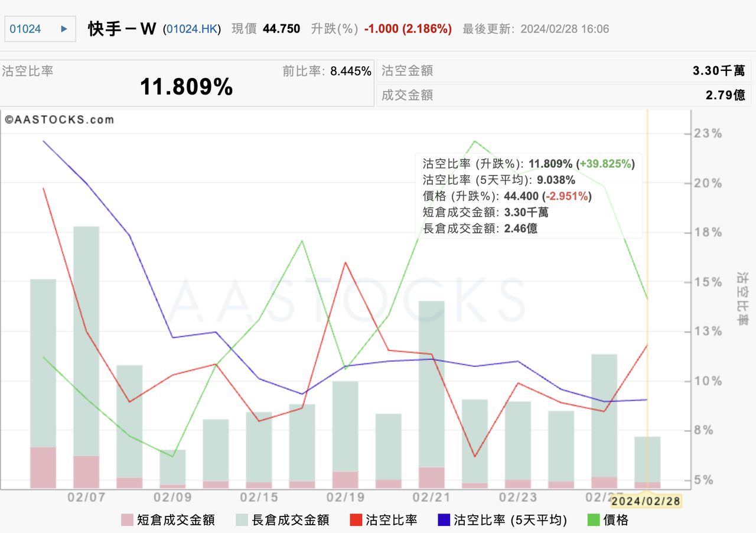Image resolution: width=756 pixels, height=533 pixels.
Task: Open the 01024.HK stock link
Action: coord(192,28)
